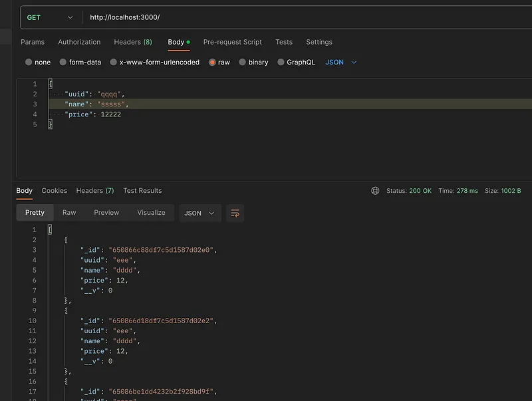Switch to Preview response view
532x401 pixels.
coord(106,213)
